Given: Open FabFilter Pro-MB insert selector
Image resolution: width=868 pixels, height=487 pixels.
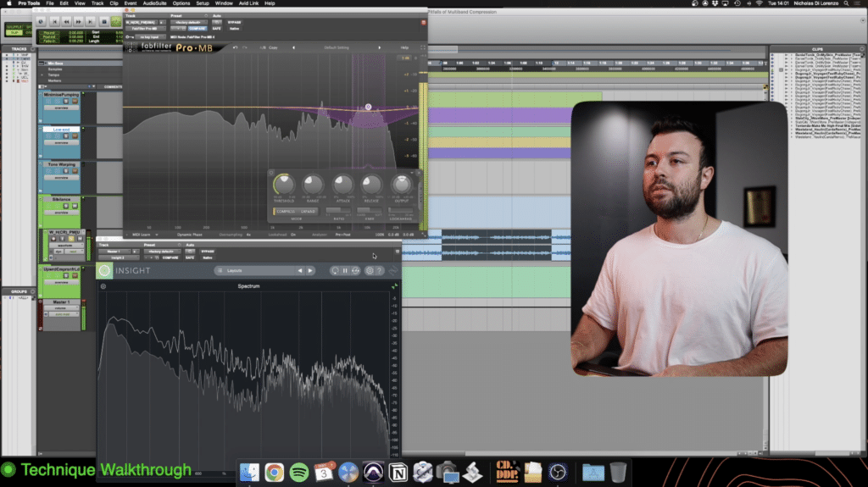Looking at the screenshot, I should [147, 28].
